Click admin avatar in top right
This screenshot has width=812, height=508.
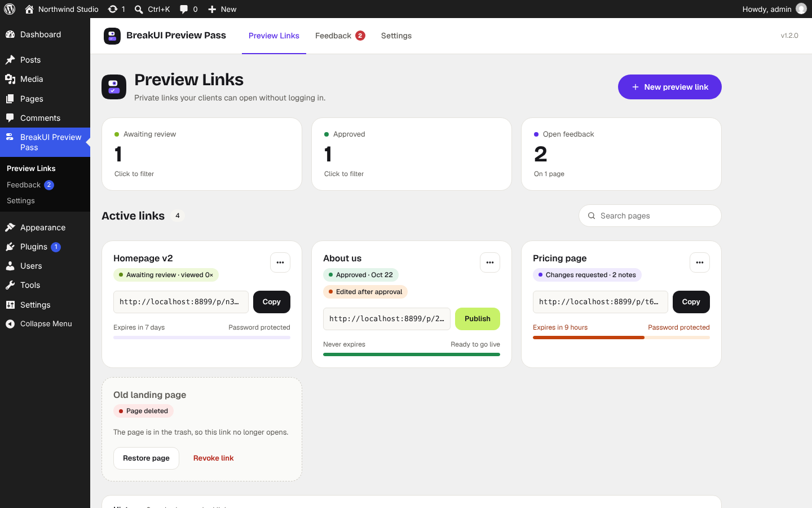(801, 9)
